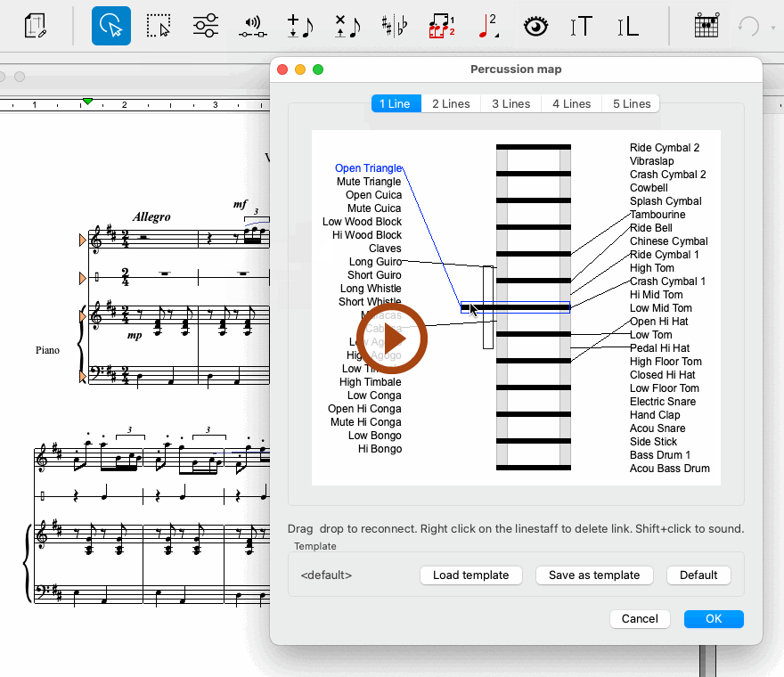The image size is (784, 677).
Task: Open the page layout edit tool
Action: pos(35,26)
